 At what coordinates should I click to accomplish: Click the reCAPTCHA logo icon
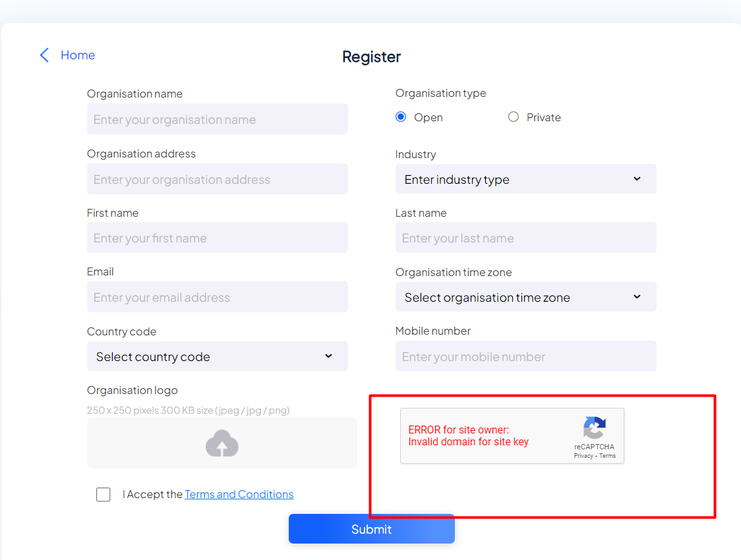[594, 428]
